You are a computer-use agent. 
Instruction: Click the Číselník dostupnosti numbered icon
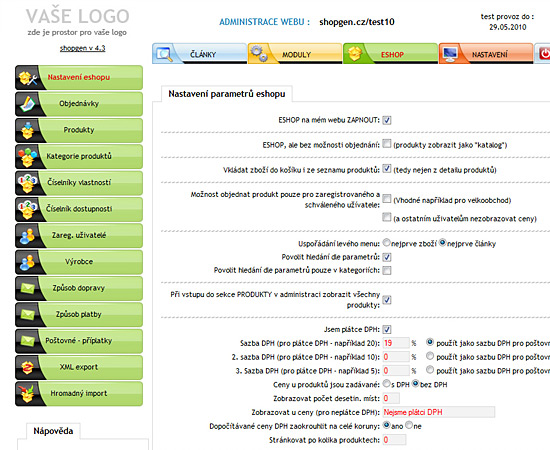[x=27, y=209]
